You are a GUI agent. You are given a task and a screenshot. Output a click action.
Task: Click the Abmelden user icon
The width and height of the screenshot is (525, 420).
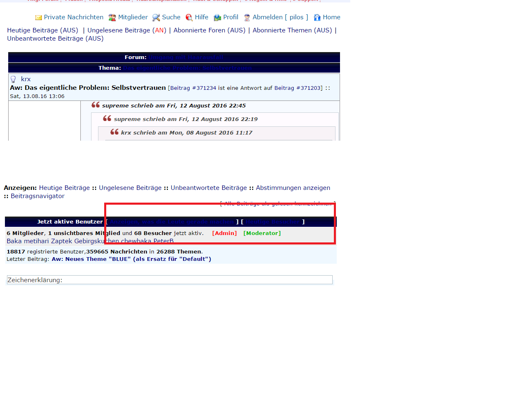pyautogui.click(x=247, y=18)
